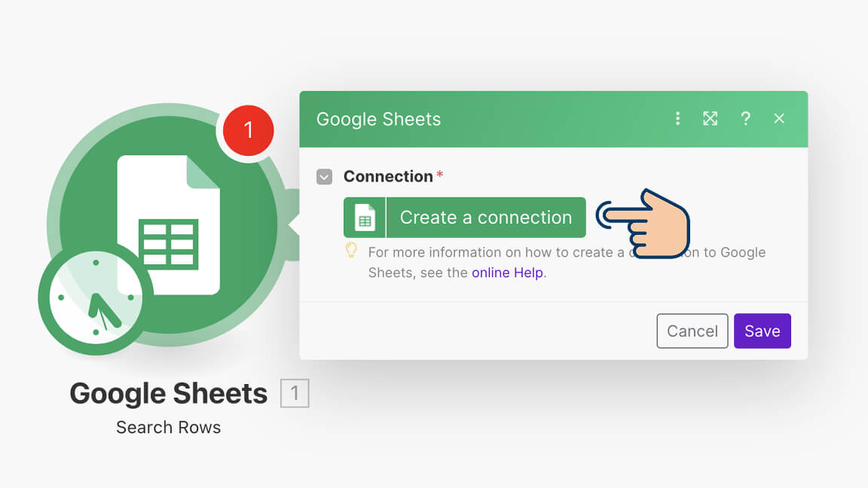Click the red notification badge showing 1
This screenshot has height=488, width=868.
pos(248,130)
